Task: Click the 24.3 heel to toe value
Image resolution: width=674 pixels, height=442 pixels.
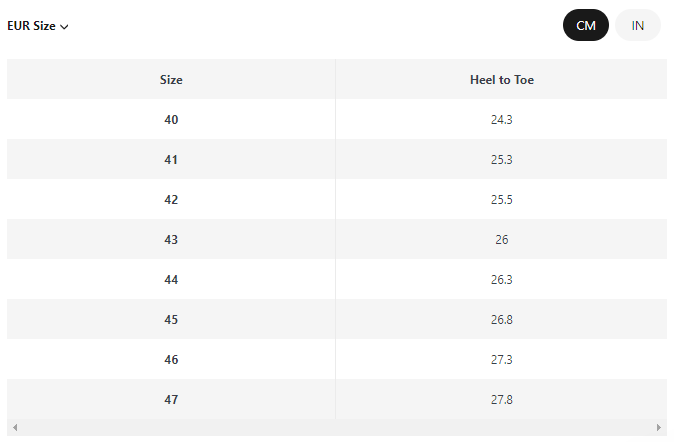Action: [502, 120]
